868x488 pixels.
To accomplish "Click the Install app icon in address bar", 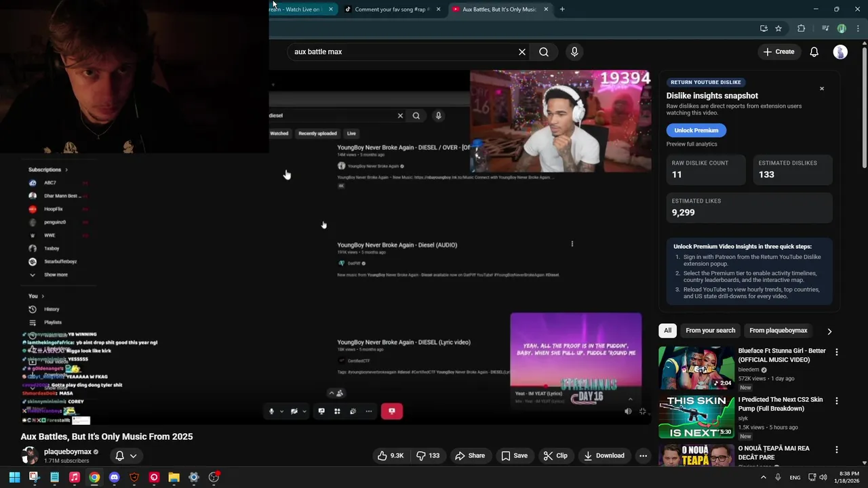I will point(764,28).
